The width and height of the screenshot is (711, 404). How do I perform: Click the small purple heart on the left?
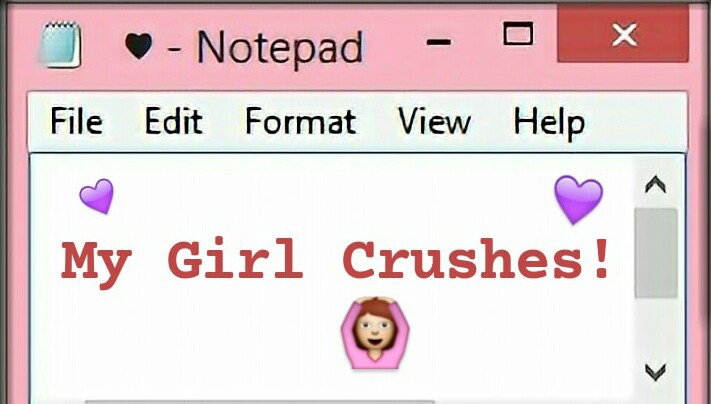[x=96, y=196]
